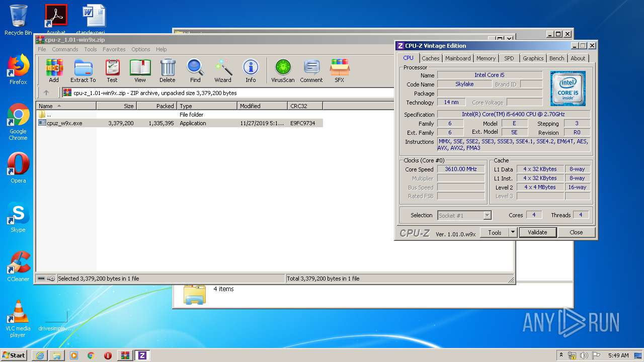Create SFX archive via SFX icon
The image size is (644, 362).
(340, 70)
